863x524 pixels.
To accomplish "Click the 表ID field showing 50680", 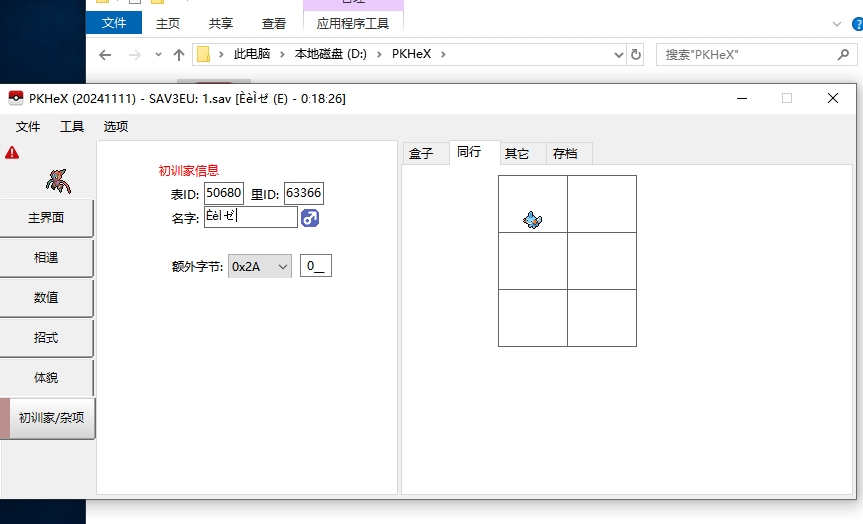I will [224, 193].
